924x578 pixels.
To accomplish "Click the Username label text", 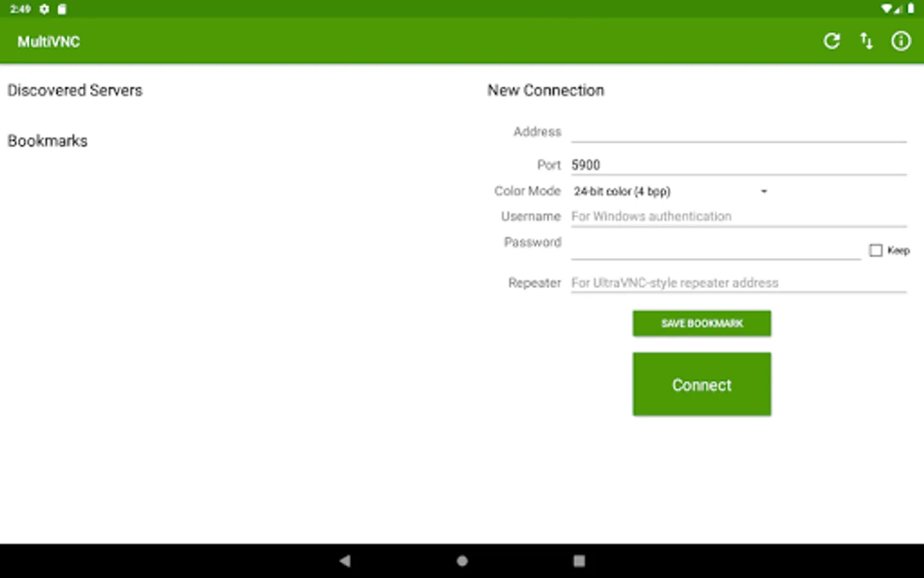I will 531,216.
